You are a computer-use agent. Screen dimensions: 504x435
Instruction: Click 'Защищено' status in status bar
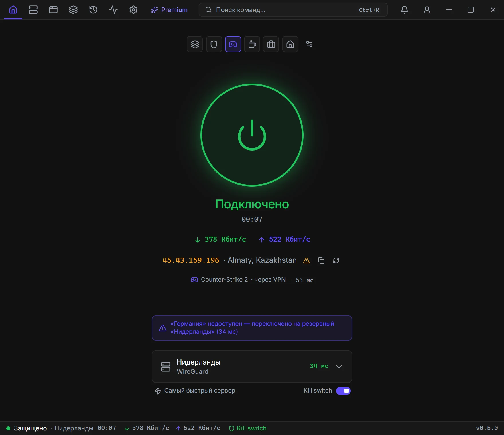(30, 428)
